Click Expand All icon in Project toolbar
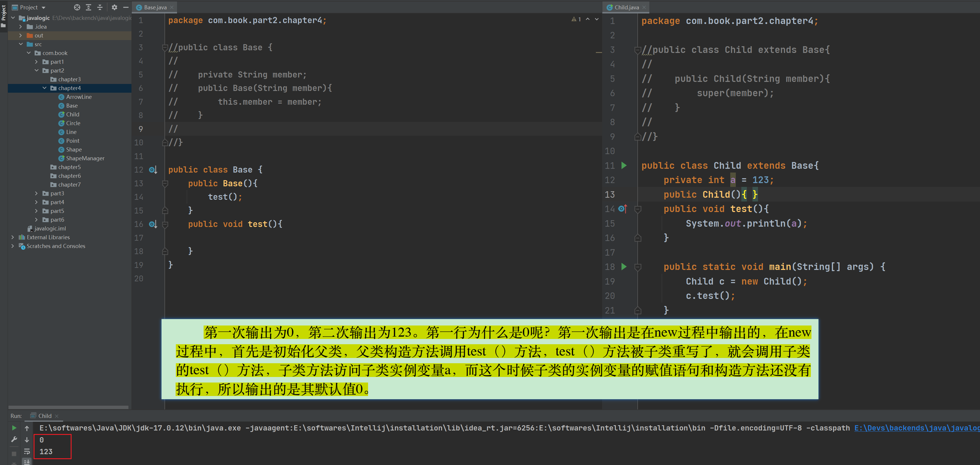The width and height of the screenshot is (980, 465). 88,7
